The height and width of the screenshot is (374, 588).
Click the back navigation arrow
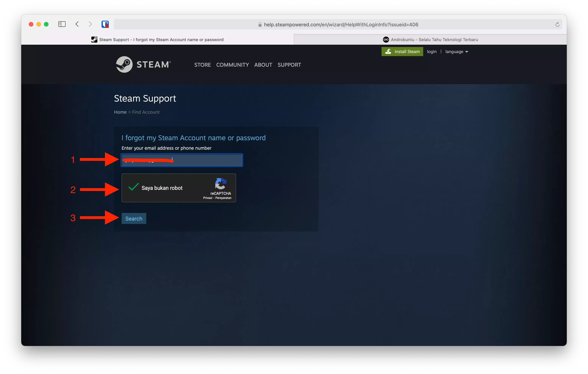coord(77,24)
